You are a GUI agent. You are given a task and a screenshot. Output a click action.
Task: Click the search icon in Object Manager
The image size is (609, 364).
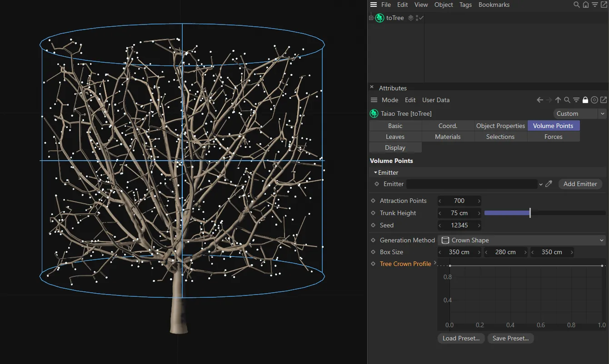576,5
